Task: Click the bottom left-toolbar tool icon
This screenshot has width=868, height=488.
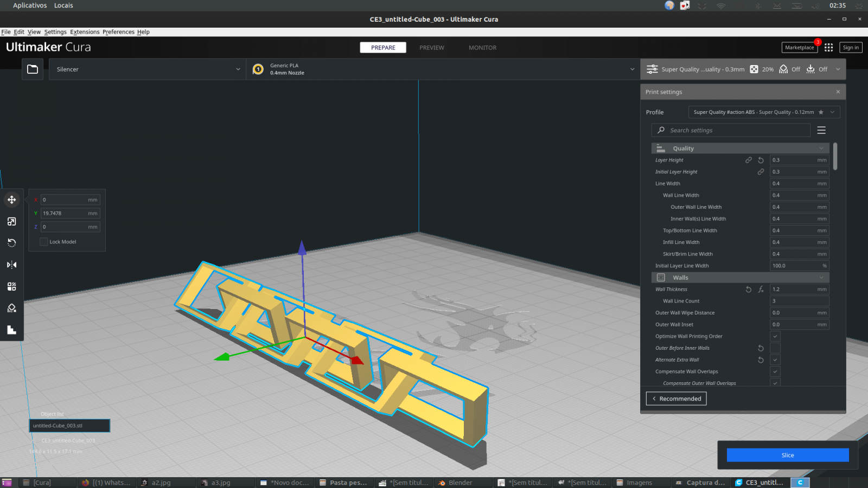Action: pyautogui.click(x=11, y=330)
